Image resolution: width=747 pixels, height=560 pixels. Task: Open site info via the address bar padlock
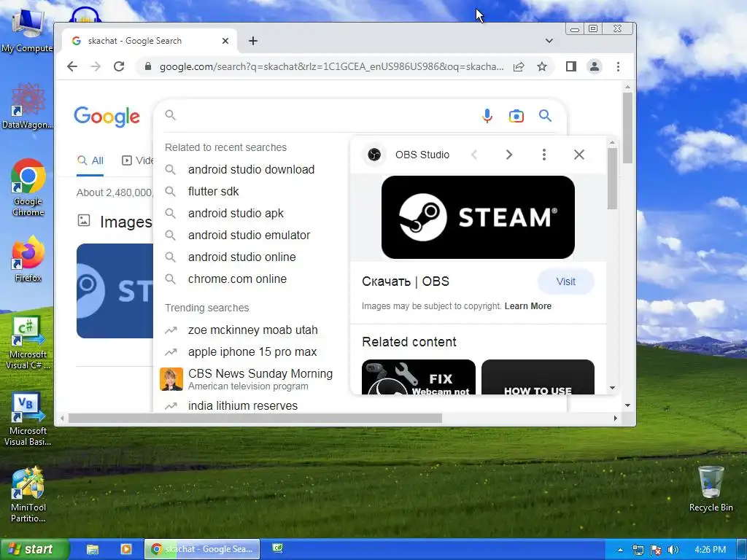tap(148, 66)
